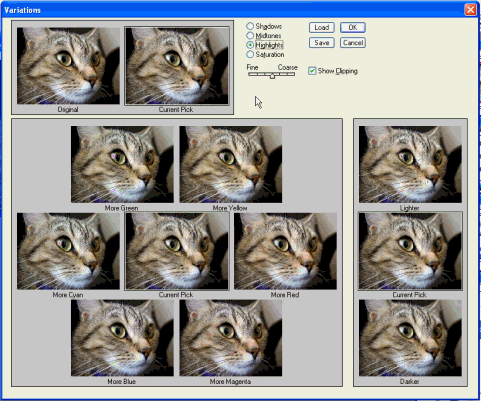Switch to the Saturation option

(x=250, y=54)
